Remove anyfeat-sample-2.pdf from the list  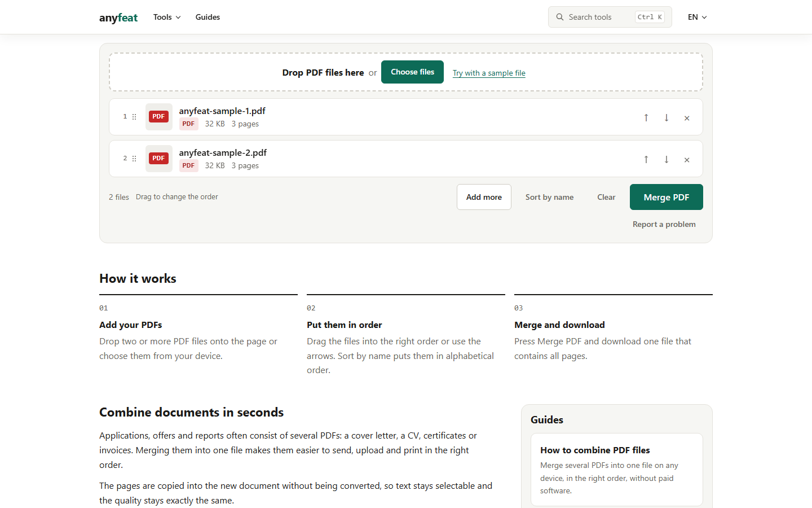(x=687, y=160)
